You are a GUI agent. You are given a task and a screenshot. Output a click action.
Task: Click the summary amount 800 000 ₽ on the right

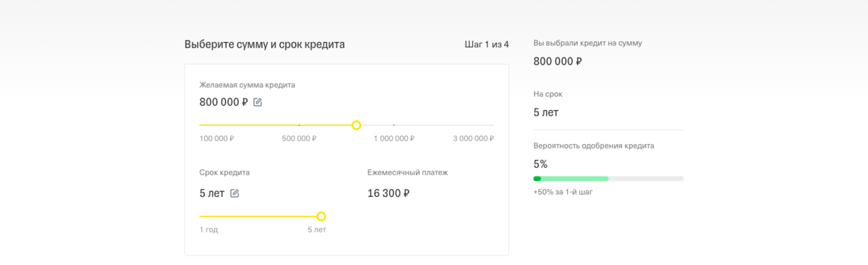(558, 61)
